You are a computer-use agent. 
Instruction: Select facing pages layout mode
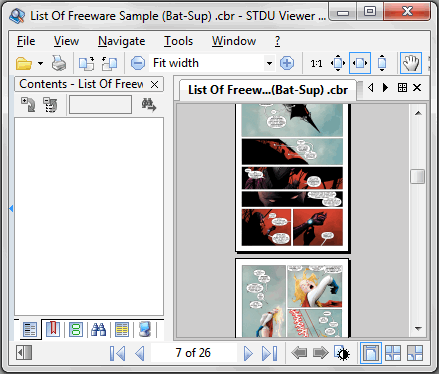click(393, 353)
